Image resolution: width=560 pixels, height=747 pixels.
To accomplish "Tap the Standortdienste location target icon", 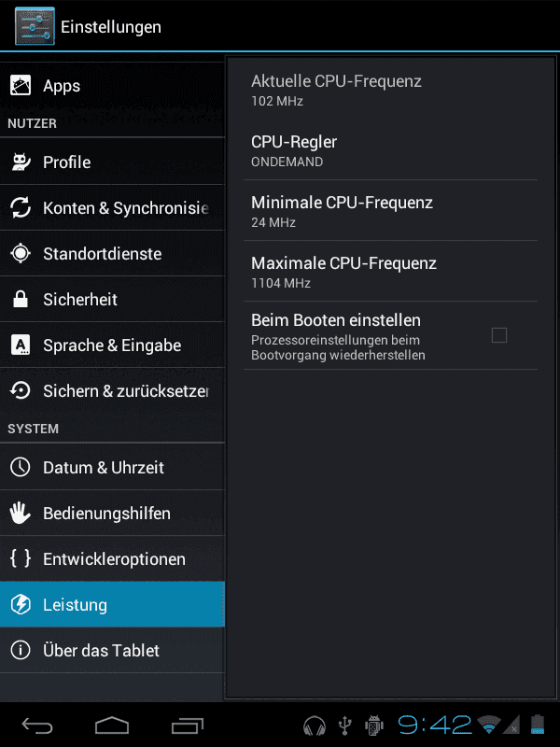I will click(21, 253).
